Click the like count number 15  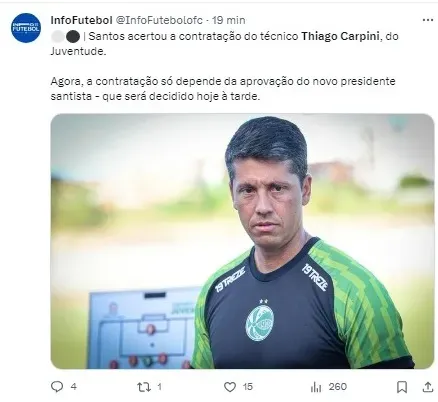(x=248, y=387)
